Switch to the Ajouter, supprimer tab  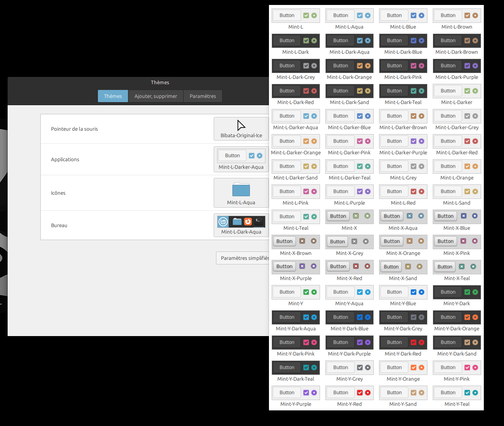tap(155, 96)
